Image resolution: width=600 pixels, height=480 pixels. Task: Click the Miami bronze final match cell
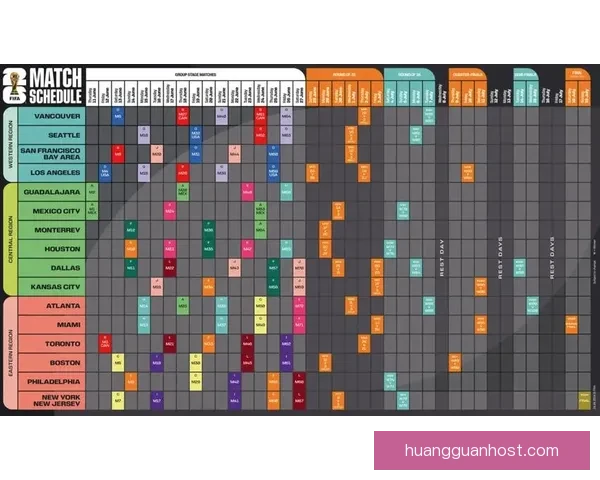[x=571, y=325]
